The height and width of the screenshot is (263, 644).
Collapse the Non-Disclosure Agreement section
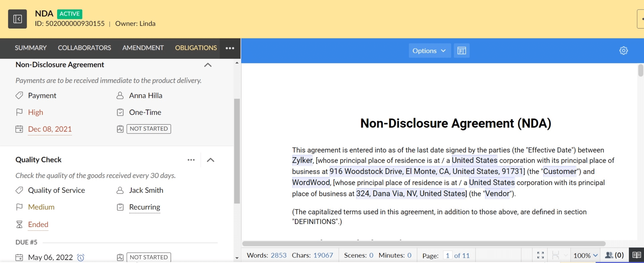pyautogui.click(x=208, y=65)
